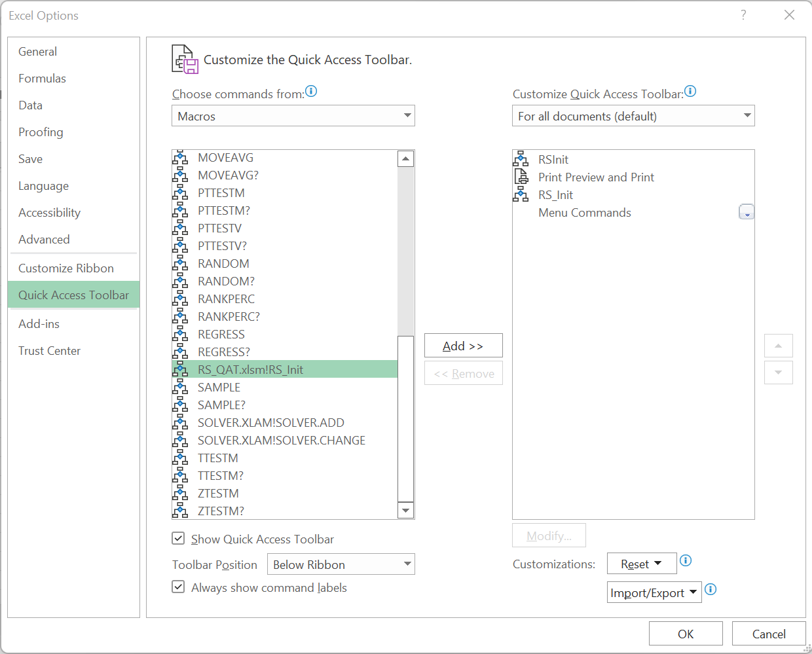Click the Move Up arrow button
812x654 pixels.
(779, 346)
